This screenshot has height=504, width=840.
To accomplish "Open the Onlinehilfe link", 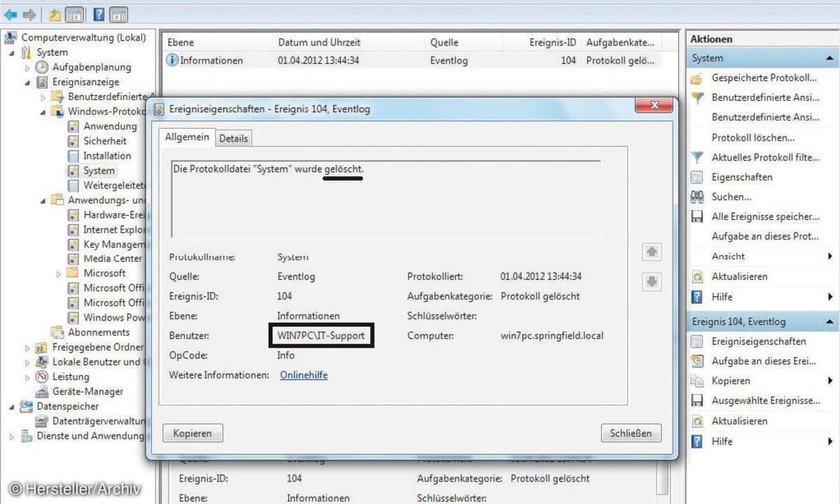I will tap(304, 375).
